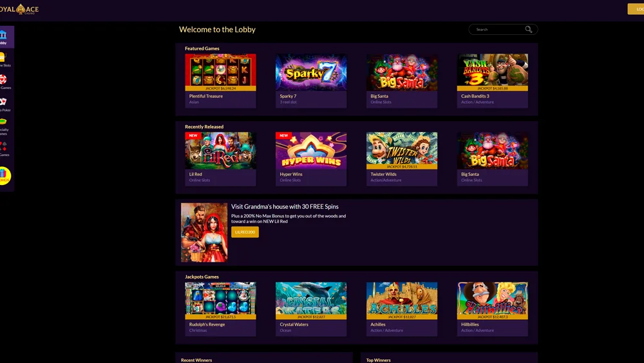
Task: Select the Video Poker cards icon
Action: 3,102
